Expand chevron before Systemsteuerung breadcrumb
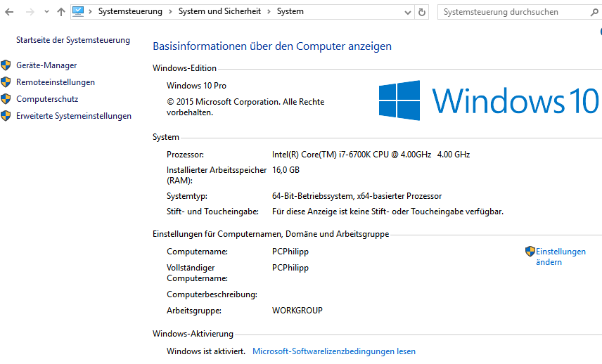This screenshot has width=602, height=364. click(x=90, y=12)
